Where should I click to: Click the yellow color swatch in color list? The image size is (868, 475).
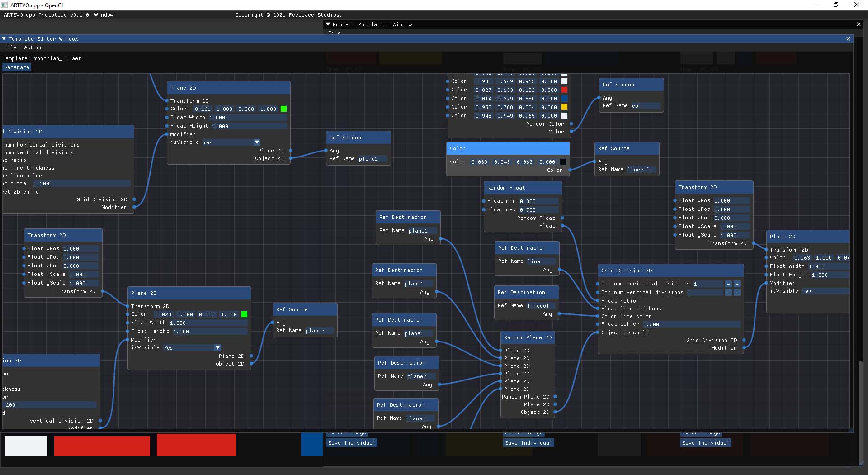coord(564,107)
